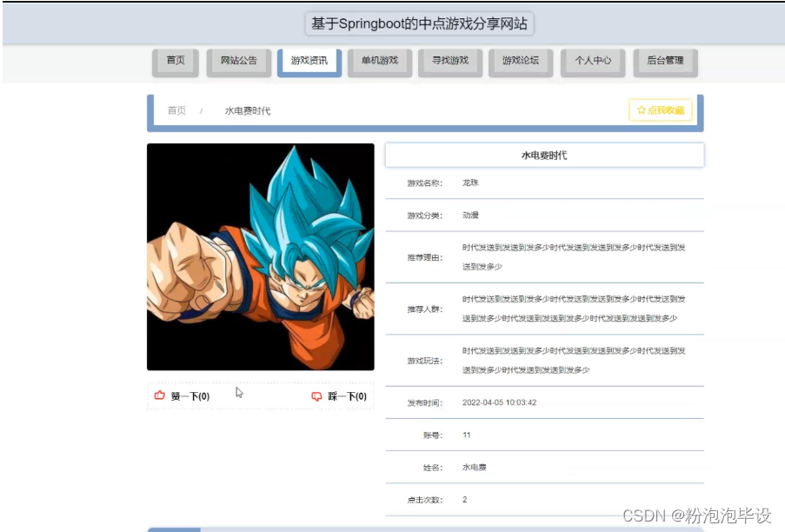Switch to the 单机游戏 tab
This screenshot has width=785, height=532.
(380, 62)
